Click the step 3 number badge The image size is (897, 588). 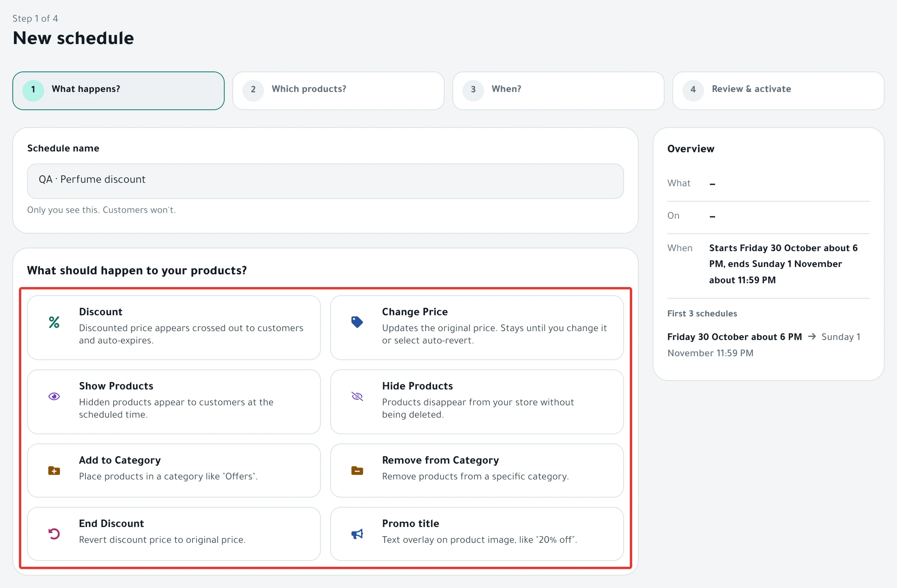[x=473, y=90]
